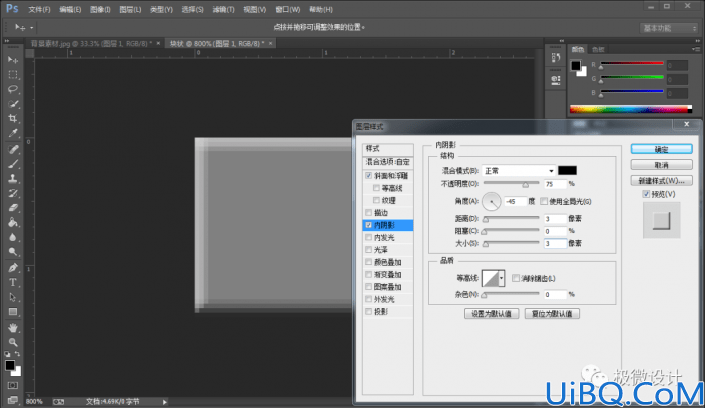Enable 等高线 sub-option checkbox

376,188
